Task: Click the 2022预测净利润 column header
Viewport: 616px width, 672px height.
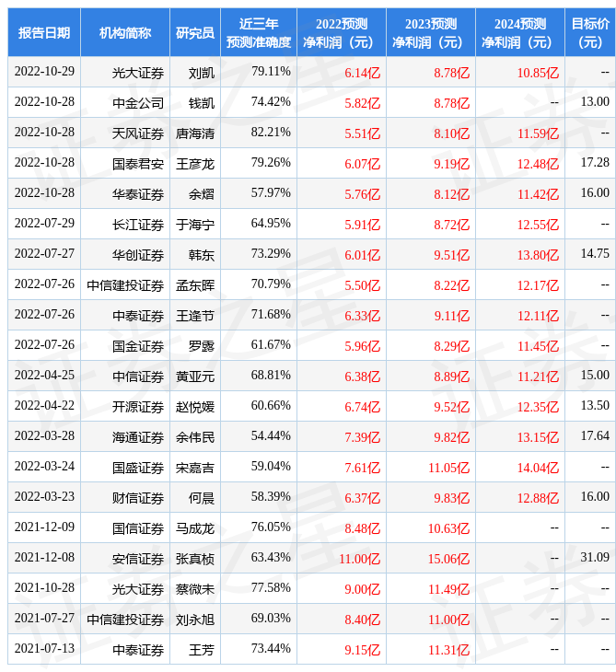Action: pyautogui.click(x=342, y=32)
